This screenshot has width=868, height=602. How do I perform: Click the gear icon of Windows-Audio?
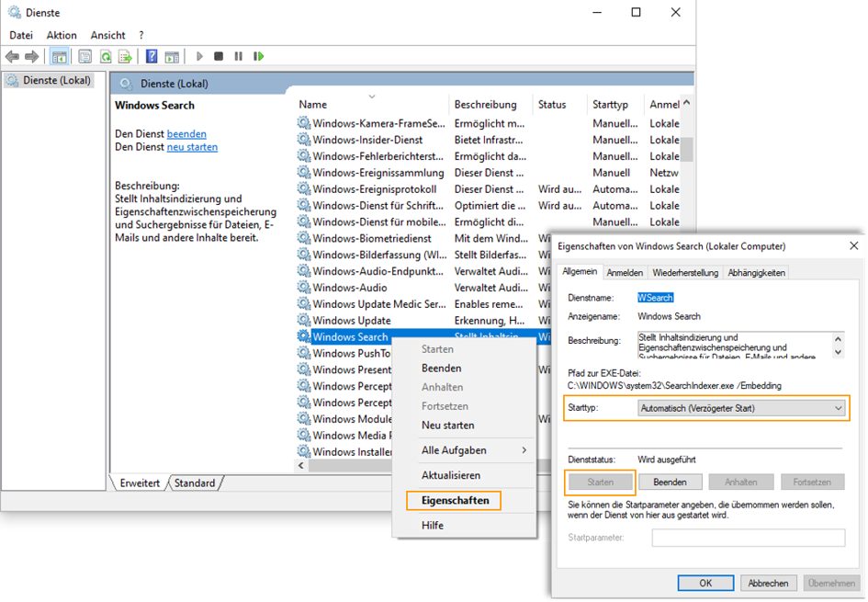click(304, 288)
